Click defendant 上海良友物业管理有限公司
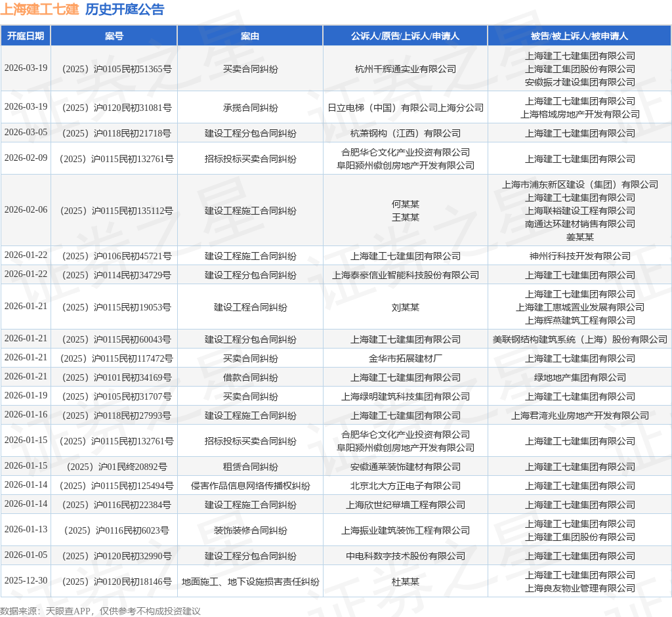The image size is (672, 617). (580, 588)
